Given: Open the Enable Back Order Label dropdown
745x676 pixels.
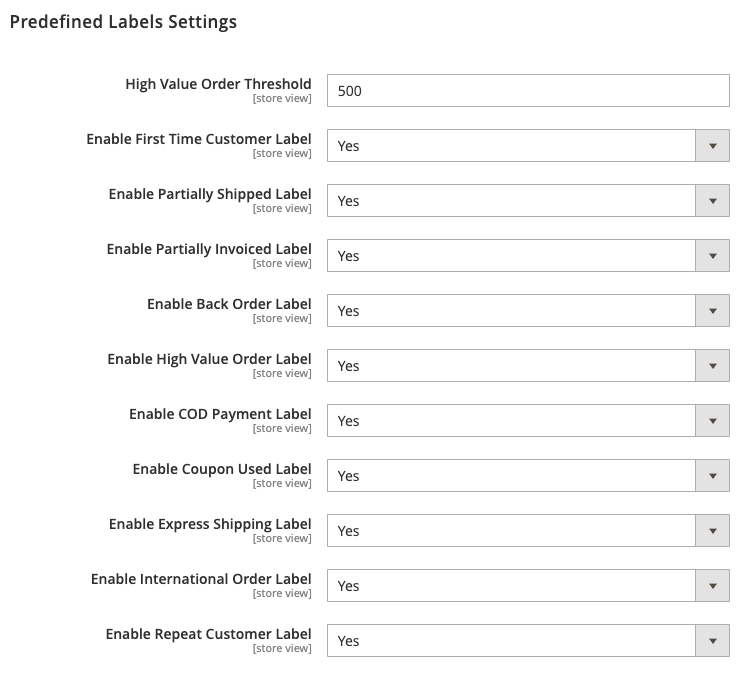Looking at the screenshot, I should 528,311.
